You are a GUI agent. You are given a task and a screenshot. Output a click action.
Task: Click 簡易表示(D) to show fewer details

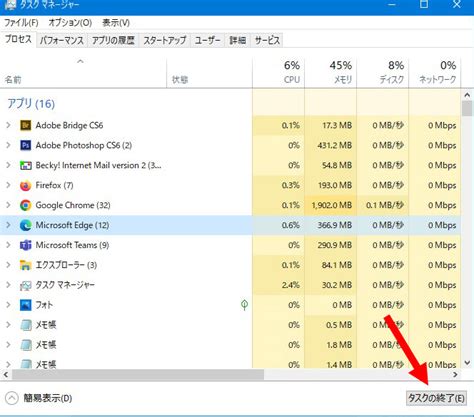click(39, 398)
